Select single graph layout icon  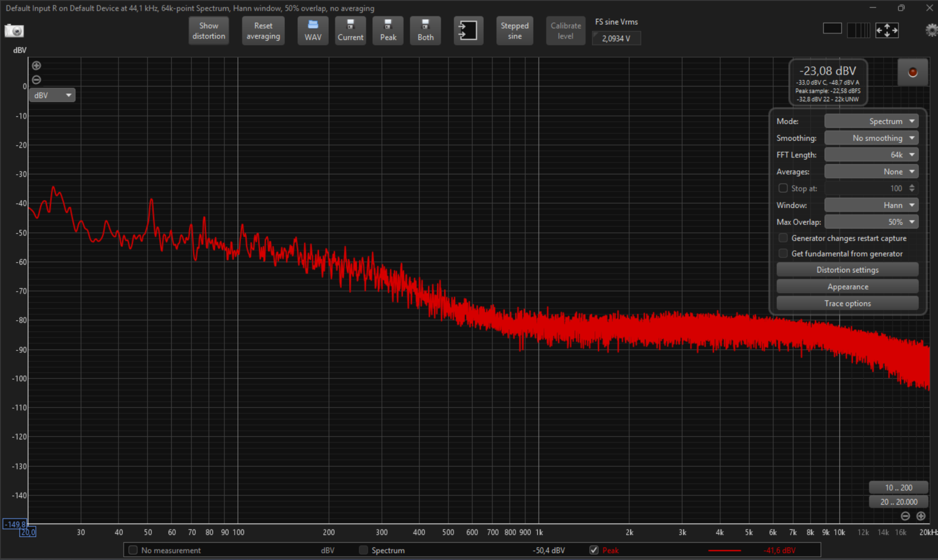point(832,28)
